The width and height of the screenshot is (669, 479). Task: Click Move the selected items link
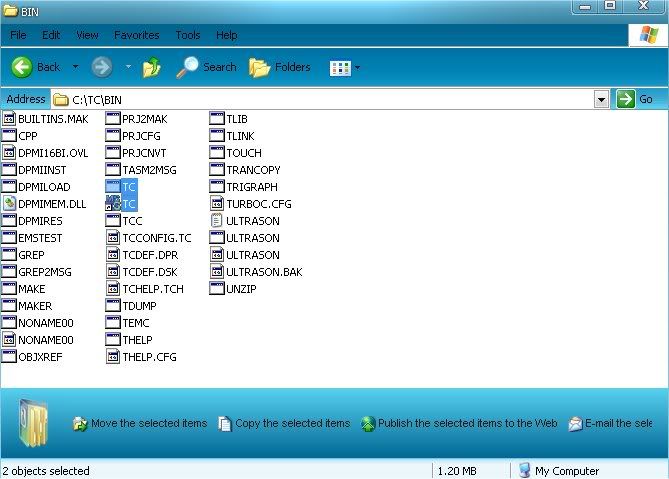pos(140,423)
